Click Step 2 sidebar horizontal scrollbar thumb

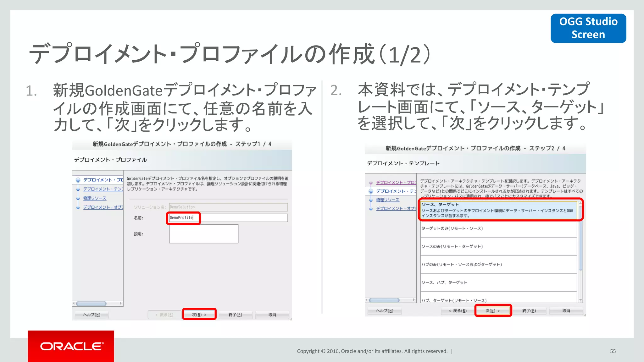pyautogui.click(x=384, y=300)
